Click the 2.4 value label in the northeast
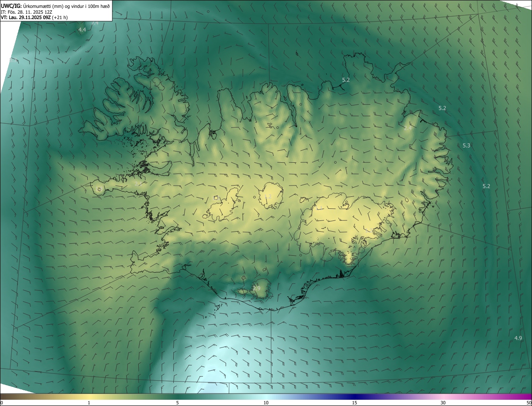Image resolution: width=532 pixels, height=406 pixels. click(408, 128)
